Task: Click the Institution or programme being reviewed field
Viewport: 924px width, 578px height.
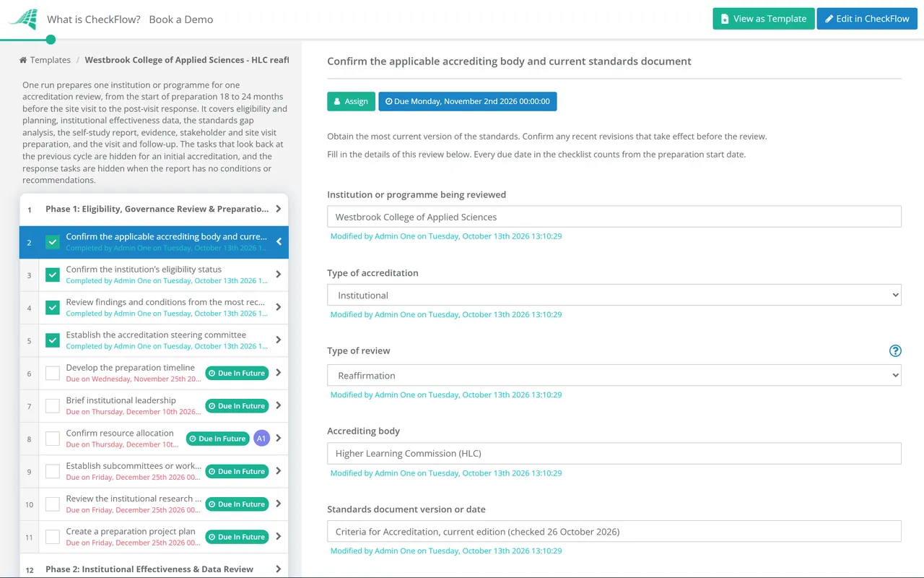Action: [614, 217]
